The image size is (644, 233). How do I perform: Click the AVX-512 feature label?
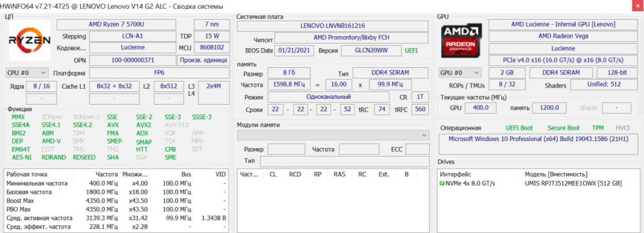176,125
